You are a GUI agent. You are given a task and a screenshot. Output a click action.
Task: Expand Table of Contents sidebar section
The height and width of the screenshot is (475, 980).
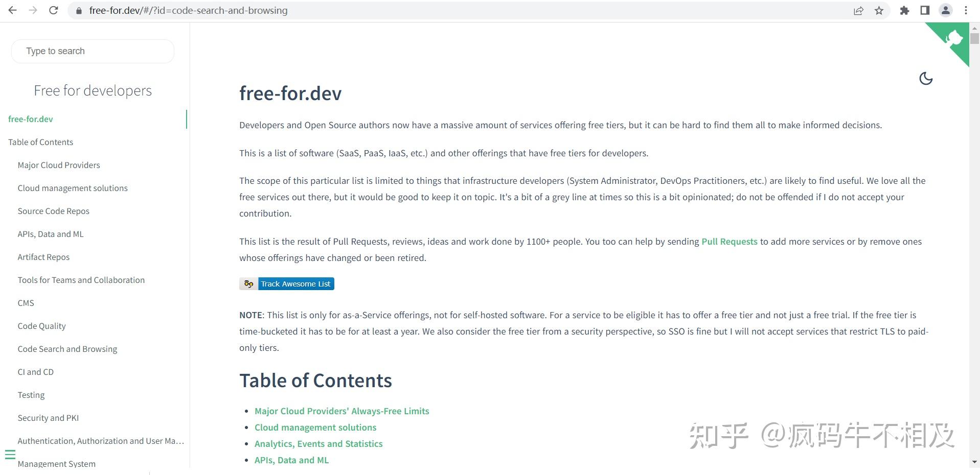point(41,142)
